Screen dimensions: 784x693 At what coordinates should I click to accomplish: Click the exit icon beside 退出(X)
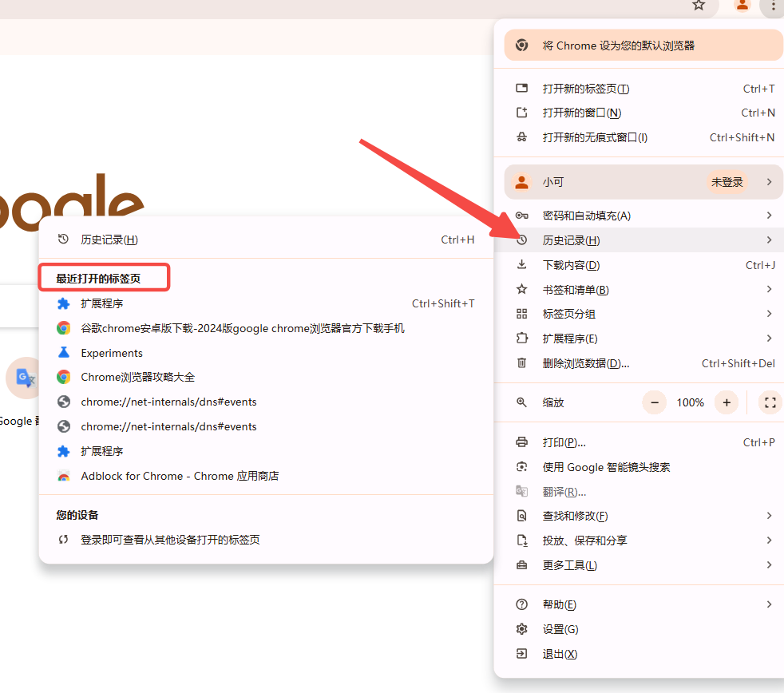pos(521,654)
